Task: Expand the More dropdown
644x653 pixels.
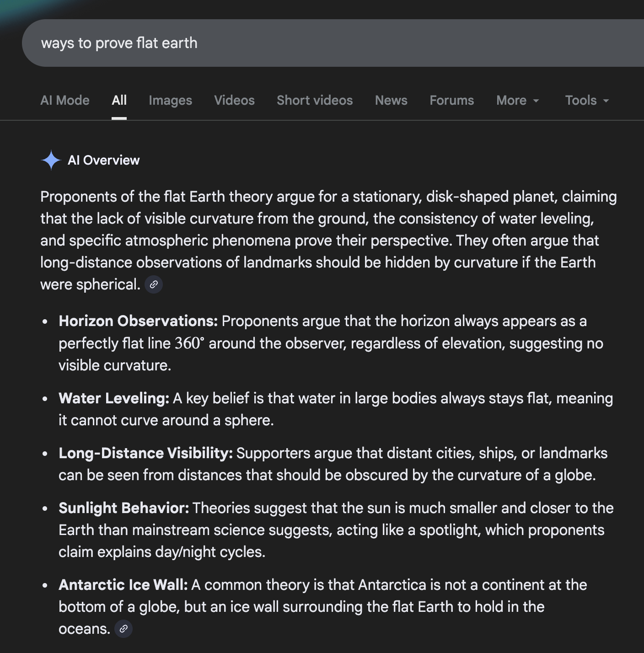Action: (518, 100)
